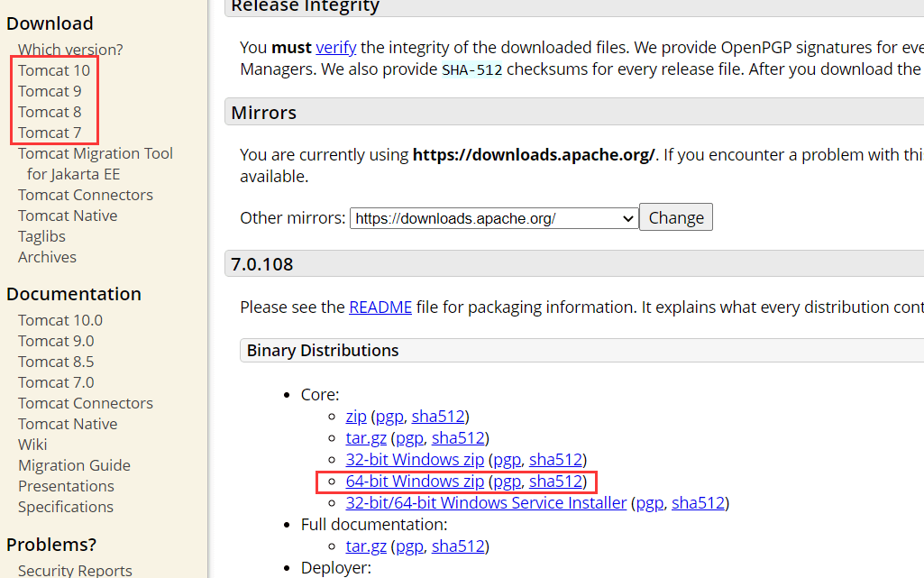924x578 pixels.
Task: Open sha512 checksum for Full documentation tar.gz
Action: coord(458,546)
